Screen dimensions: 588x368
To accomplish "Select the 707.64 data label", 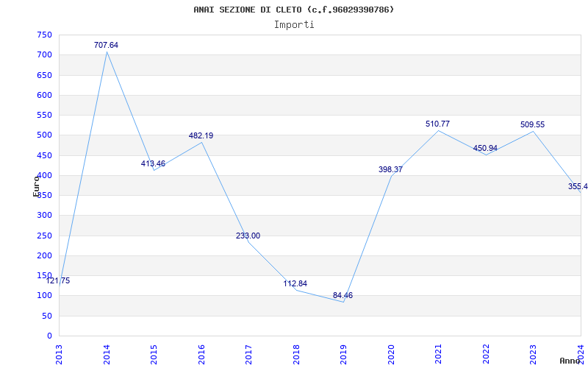I will pyautogui.click(x=106, y=45).
